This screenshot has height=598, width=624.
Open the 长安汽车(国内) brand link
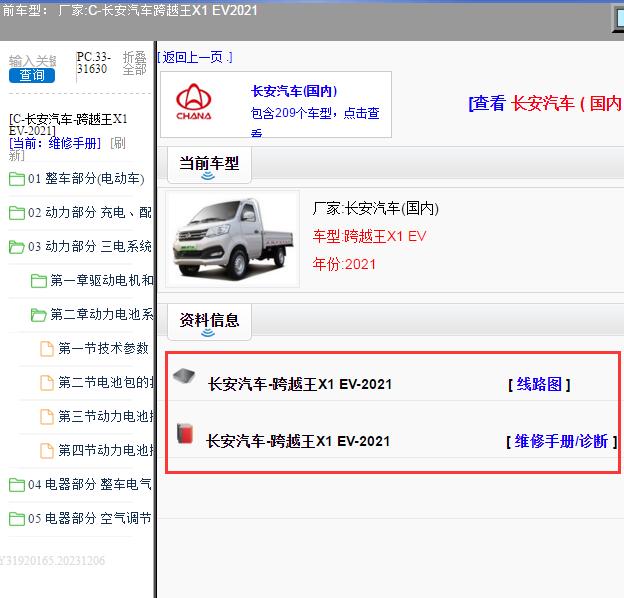click(294, 91)
